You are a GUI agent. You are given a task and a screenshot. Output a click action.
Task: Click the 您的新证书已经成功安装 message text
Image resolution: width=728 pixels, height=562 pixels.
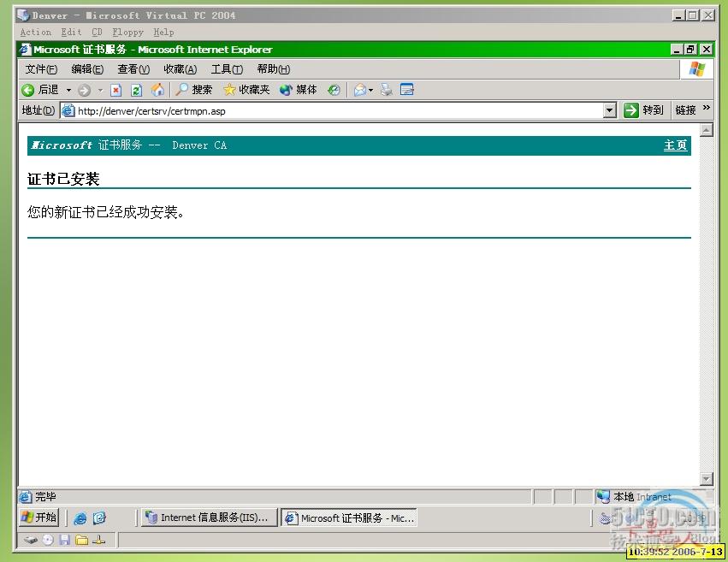[x=106, y=212]
